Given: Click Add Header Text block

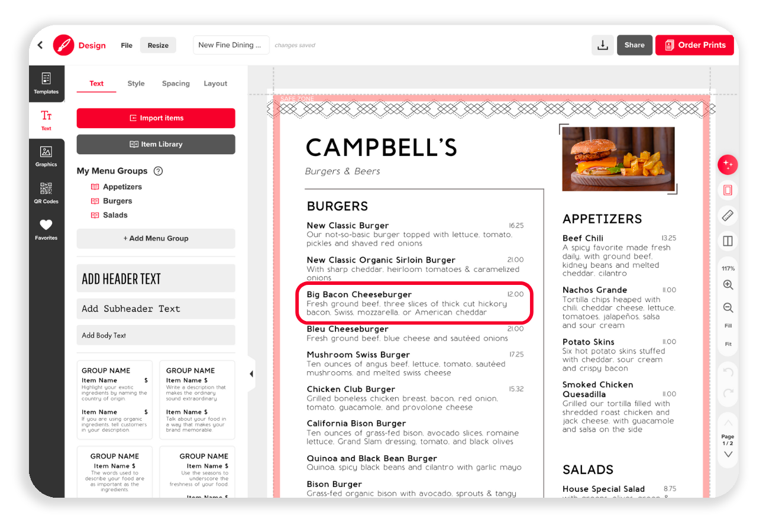Looking at the screenshot, I should [x=156, y=278].
